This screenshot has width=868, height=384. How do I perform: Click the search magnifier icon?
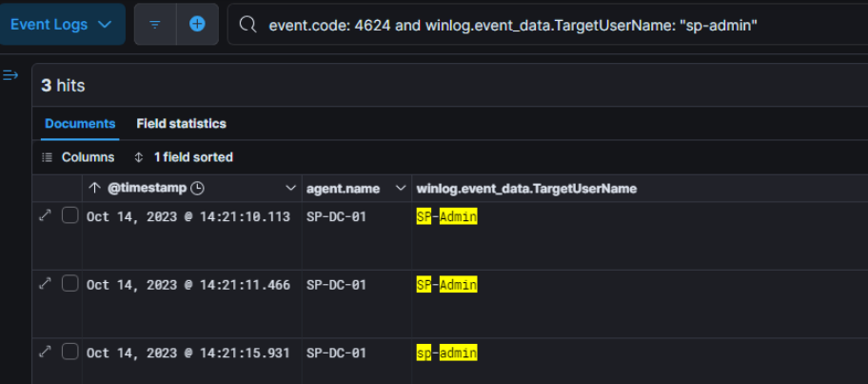[x=248, y=25]
